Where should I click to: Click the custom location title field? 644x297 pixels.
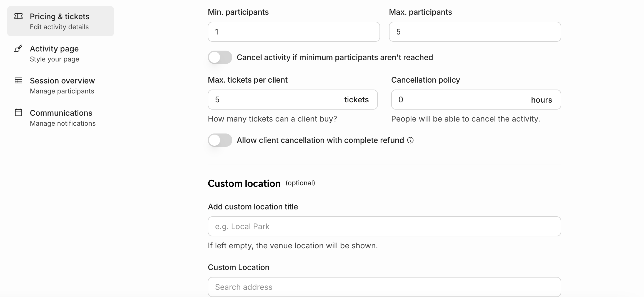(384, 226)
